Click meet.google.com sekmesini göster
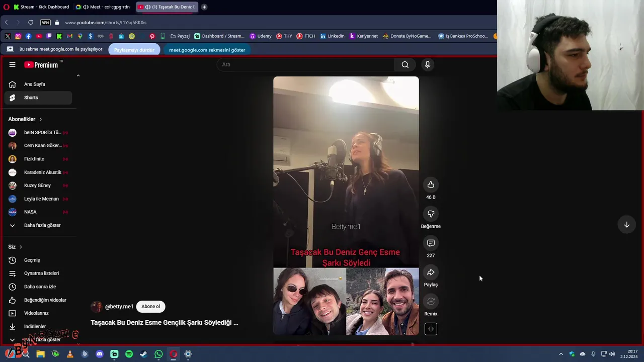The image size is (644, 362). point(207,50)
